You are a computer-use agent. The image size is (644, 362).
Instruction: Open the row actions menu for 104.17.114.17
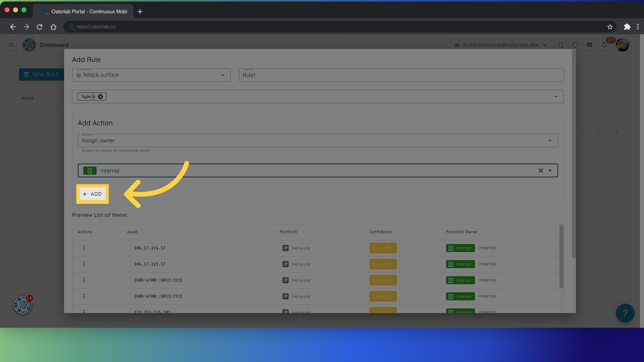pos(84,248)
